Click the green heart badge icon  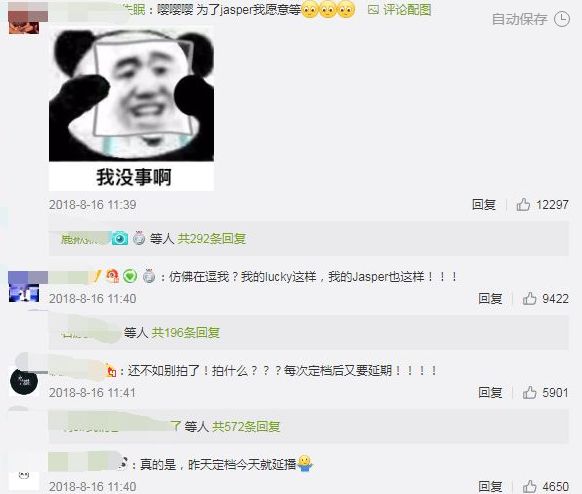[x=130, y=276]
